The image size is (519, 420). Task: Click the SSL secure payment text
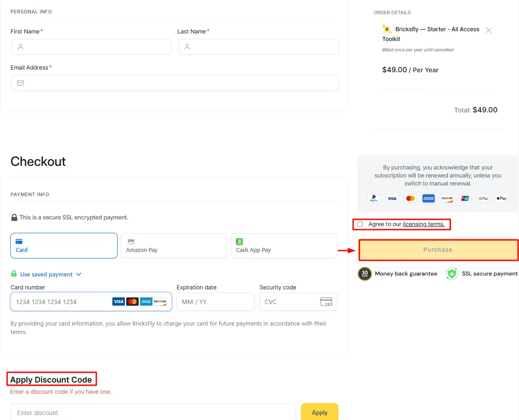coord(490,274)
